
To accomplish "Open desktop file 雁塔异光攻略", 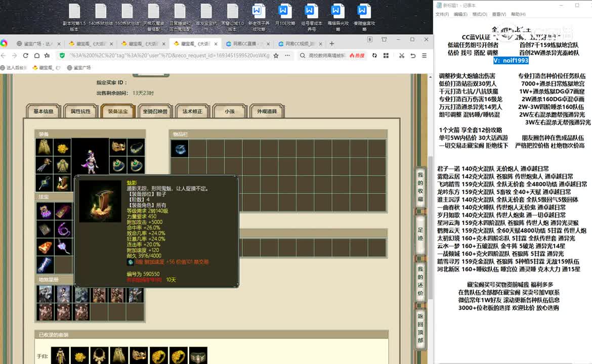I will pyautogui.click(x=338, y=17).
